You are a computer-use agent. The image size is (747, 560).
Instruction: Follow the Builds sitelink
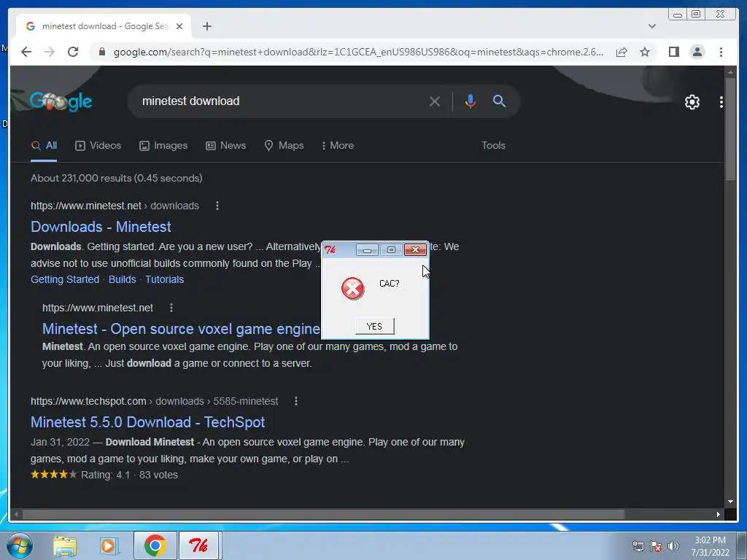pyautogui.click(x=122, y=279)
